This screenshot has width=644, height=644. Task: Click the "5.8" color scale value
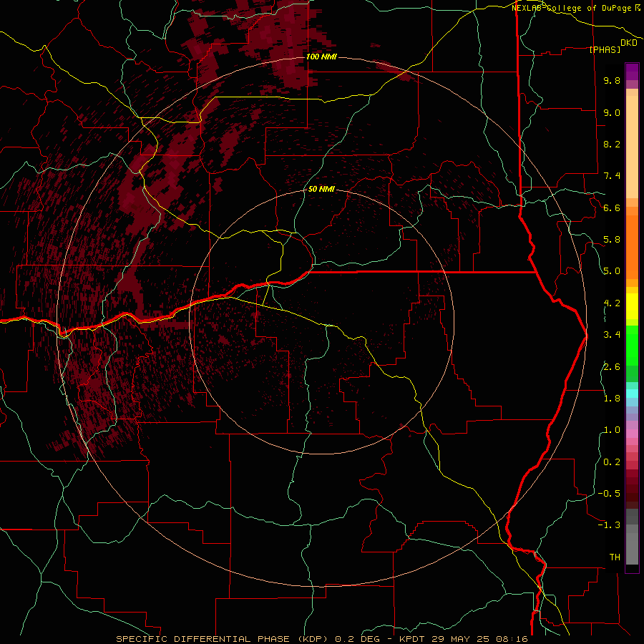point(612,240)
